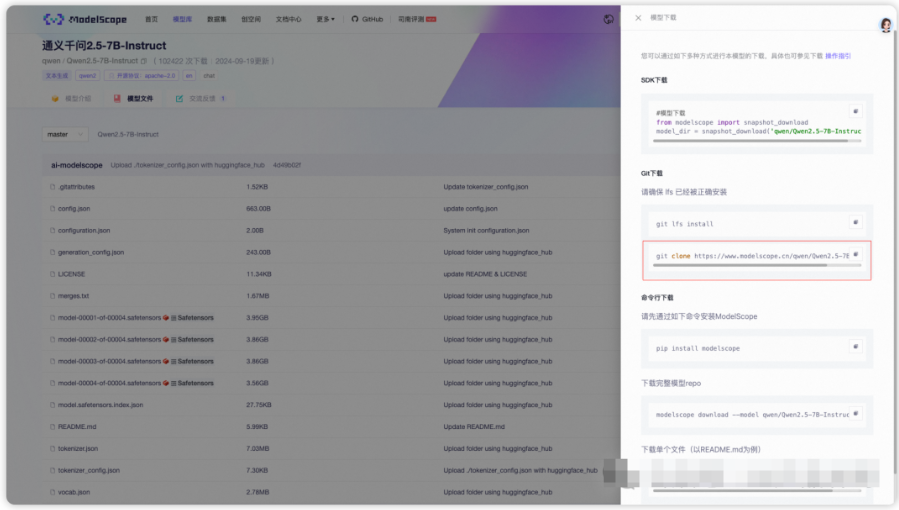Screen dimensions: 899x510
Task: Open the generation_config.json file
Action: click(91, 252)
